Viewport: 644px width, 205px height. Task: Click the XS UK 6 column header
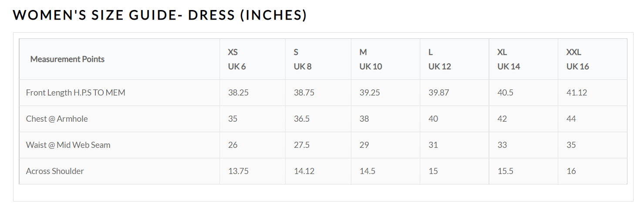(237, 59)
